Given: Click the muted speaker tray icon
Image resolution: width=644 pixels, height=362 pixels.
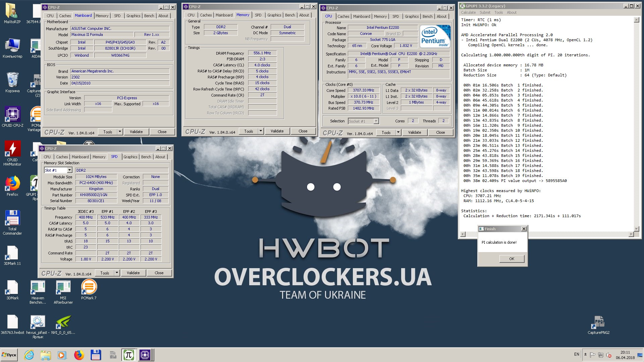Looking at the screenshot, I should 608,355.
